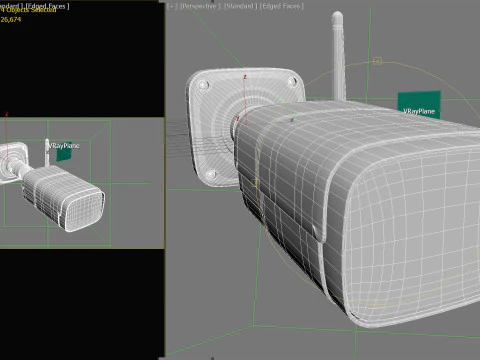Image resolution: width=480 pixels, height=360 pixels.
Task: Open the [+] viewport general menu
Action: point(172,6)
